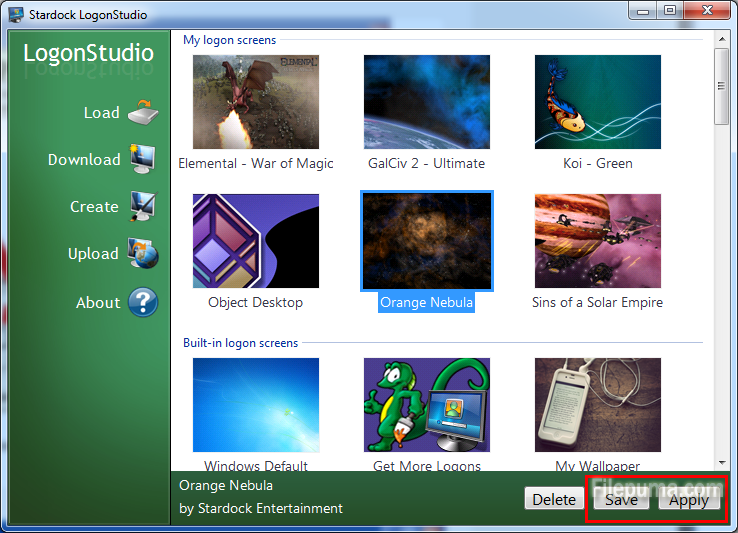
Task: Click the Create monitor-with-pencil icon
Action: (143, 206)
